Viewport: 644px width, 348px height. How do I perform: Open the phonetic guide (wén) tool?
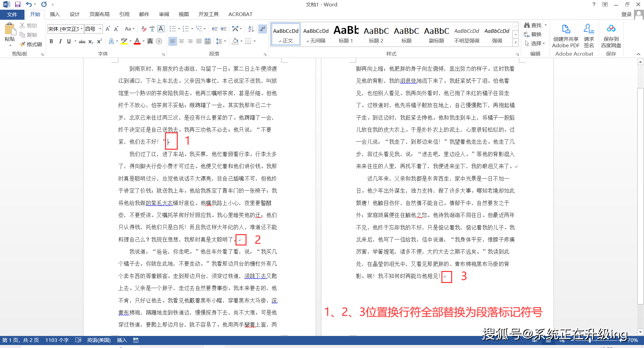pyautogui.click(x=152, y=29)
